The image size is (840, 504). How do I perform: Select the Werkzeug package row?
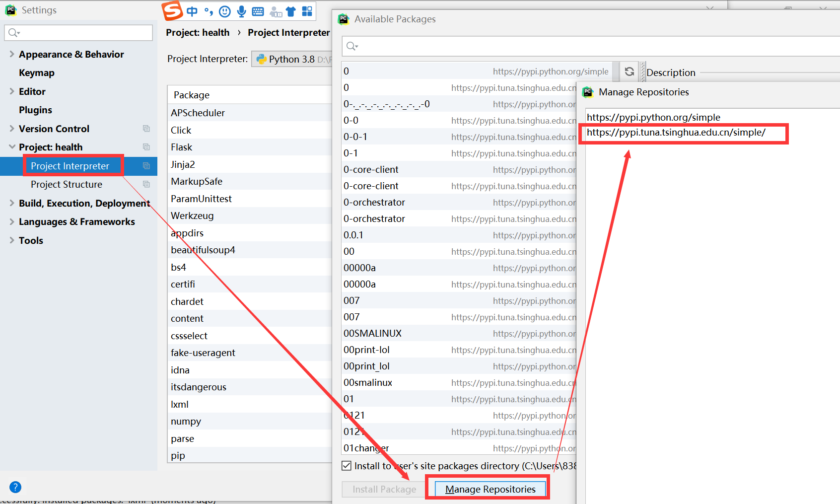pyautogui.click(x=250, y=216)
